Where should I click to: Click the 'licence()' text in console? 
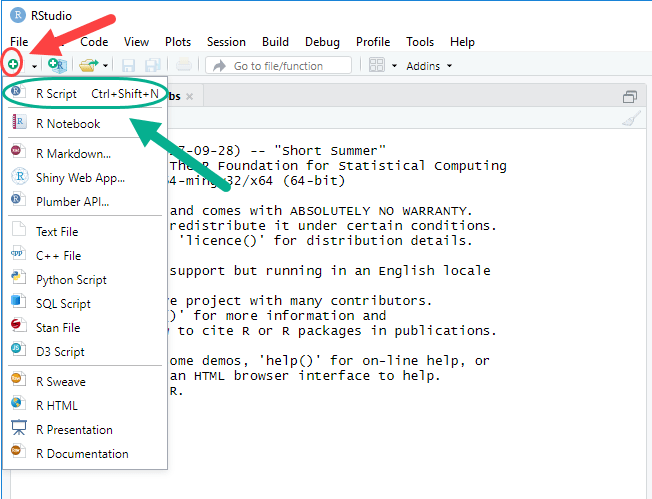click(221, 241)
